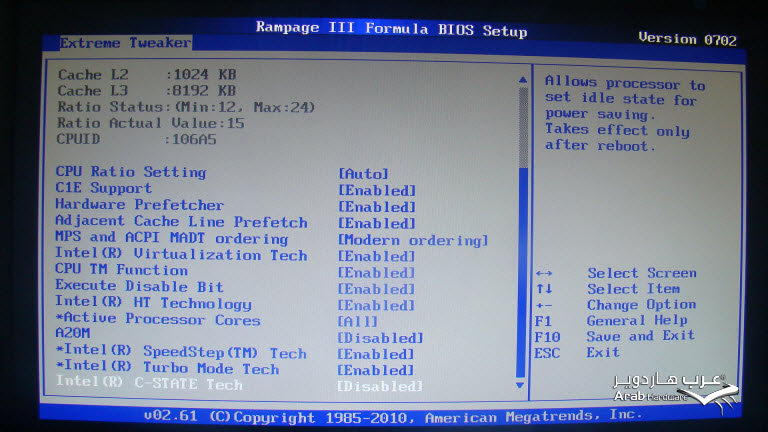
Task: Click the up-down arrows key icon
Action: tap(544, 289)
